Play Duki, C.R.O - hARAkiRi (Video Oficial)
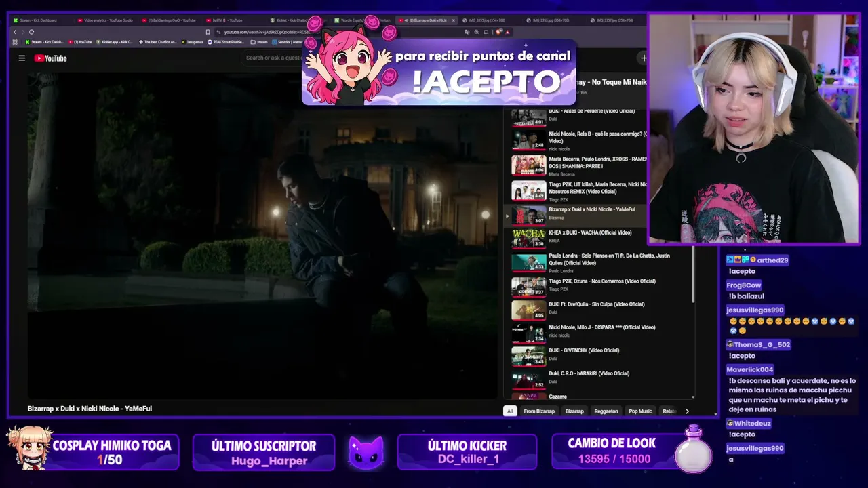This screenshot has width=868, height=488. (x=589, y=373)
